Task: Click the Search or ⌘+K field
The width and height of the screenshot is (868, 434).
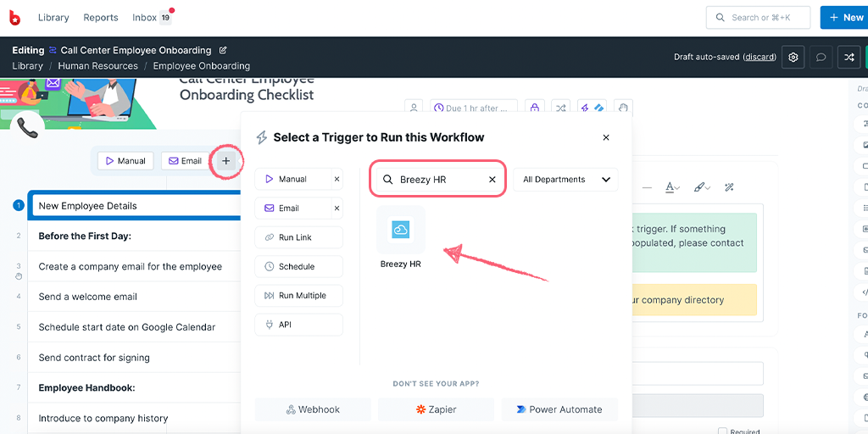Action: [758, 18]
